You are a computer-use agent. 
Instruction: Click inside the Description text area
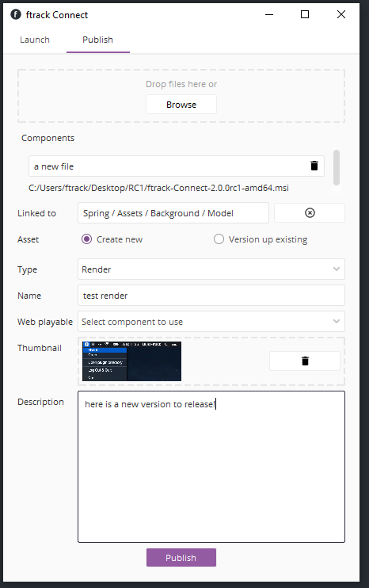[211, 467]
